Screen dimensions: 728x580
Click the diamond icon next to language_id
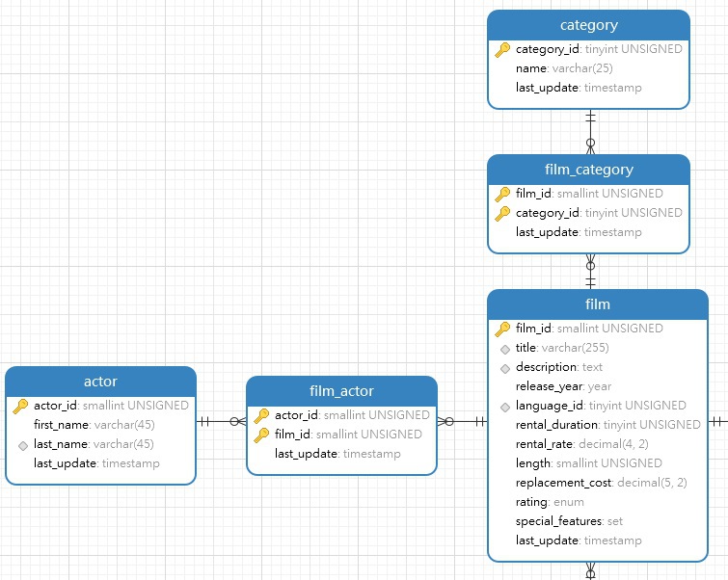click(503, 406)
